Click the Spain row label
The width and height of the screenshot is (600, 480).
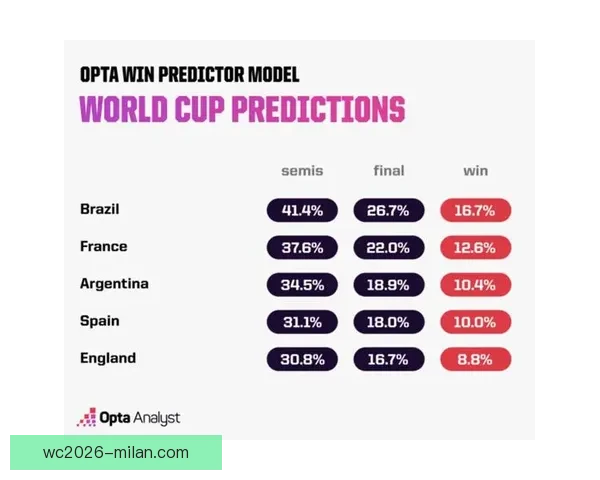[x=99, y=321]
